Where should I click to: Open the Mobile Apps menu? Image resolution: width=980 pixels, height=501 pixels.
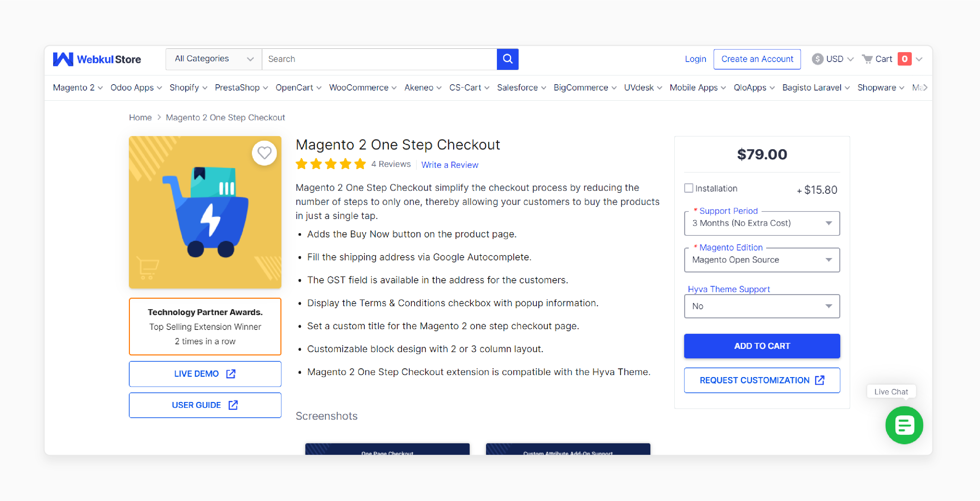(698, 88)
